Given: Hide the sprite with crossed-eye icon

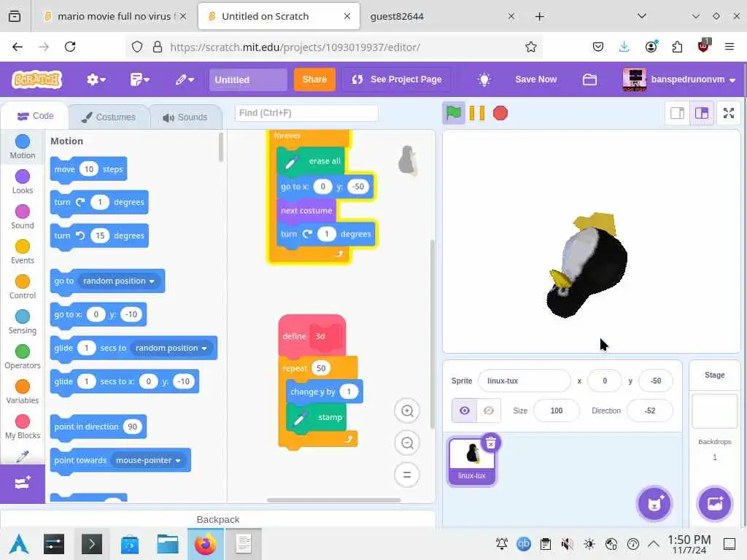Looking at the screenshot, I should (x=489, y=411).
